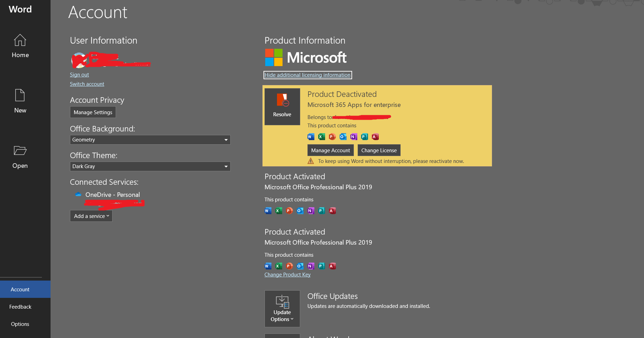Click the Excel icon in the deactivated product
The width and height of the screenshot is (644, 338).
(x=321, y=137)
